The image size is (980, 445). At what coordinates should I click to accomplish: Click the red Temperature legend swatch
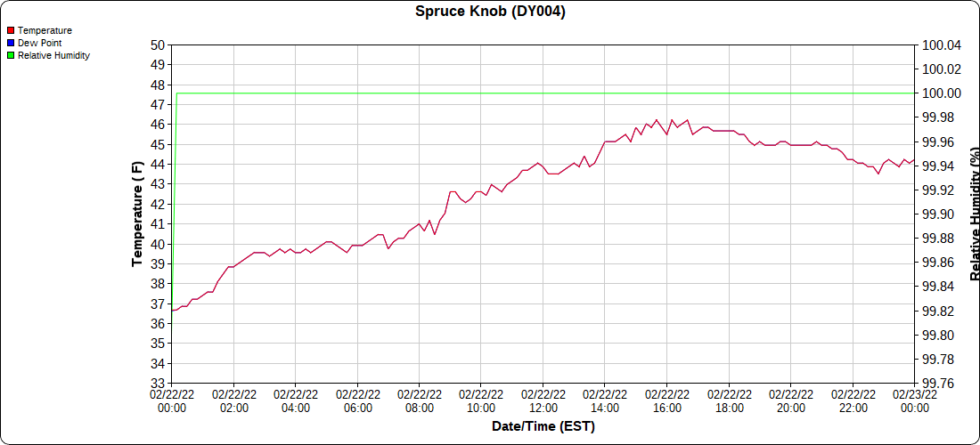[11, 30]
